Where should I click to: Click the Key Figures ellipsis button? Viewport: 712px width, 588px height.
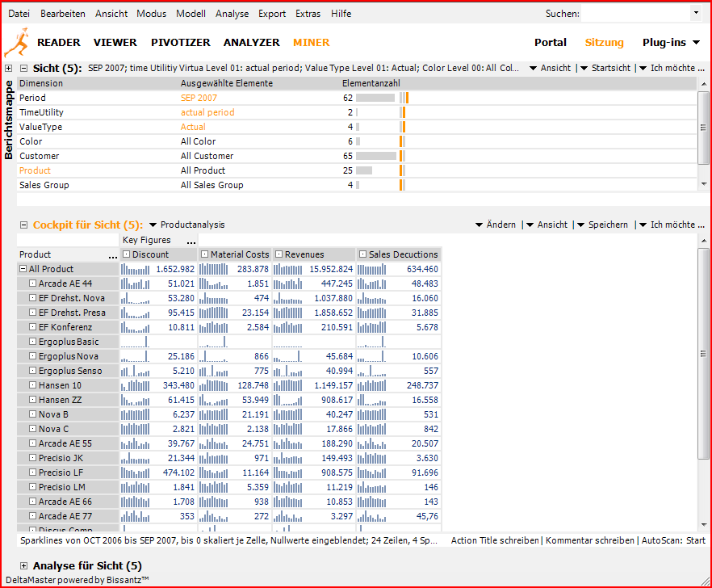(x=191, y=241)
